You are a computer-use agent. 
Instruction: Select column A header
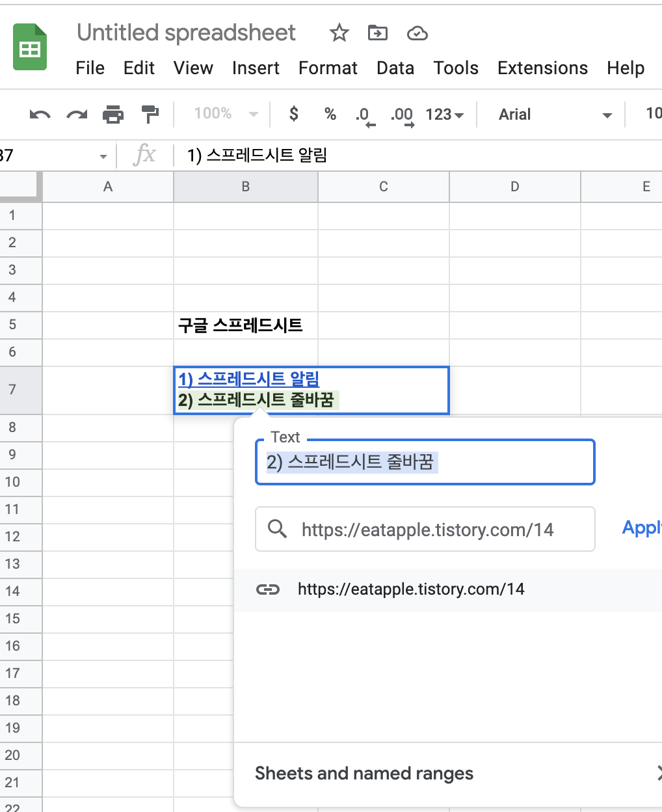tap(108, 187)
